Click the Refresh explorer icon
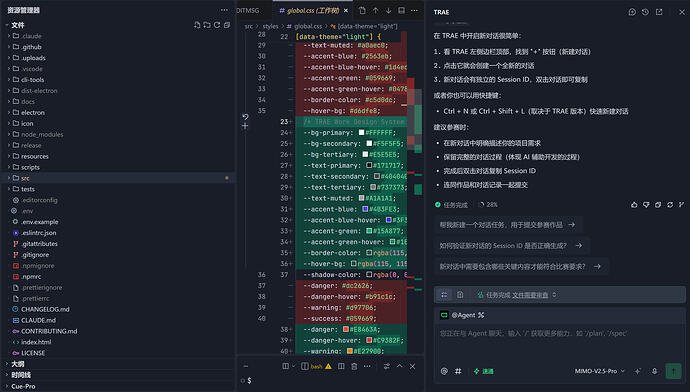 (217, 25)
